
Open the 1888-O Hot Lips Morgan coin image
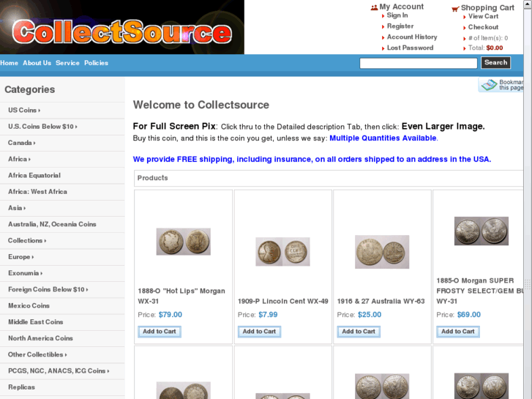(183, 242)
